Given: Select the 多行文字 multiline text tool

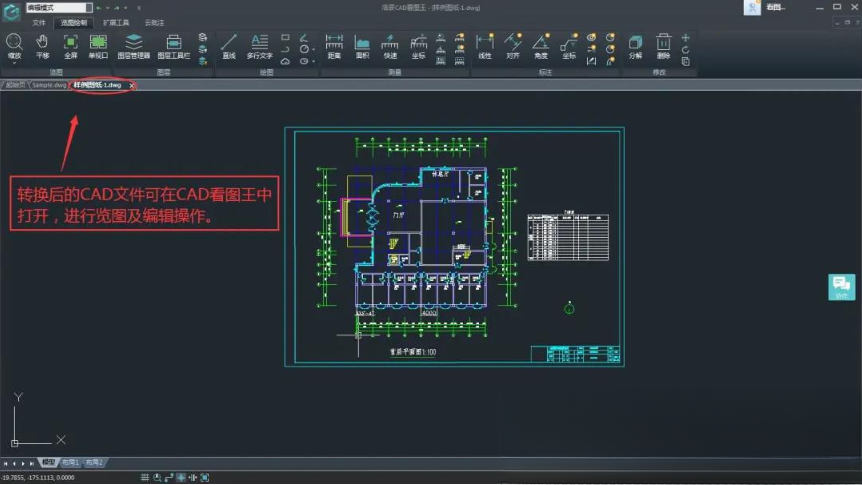Looking at the screenshot, I should coord(259,46).
